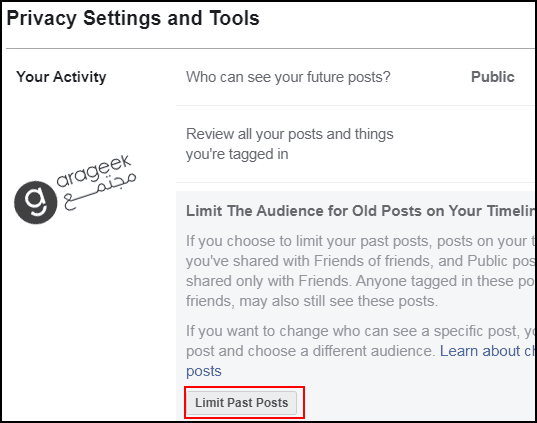The height and width of the screenshot is (423, 537).
Task: Click line 'If you choose to limit your past posts'
Action: (361, 241)
